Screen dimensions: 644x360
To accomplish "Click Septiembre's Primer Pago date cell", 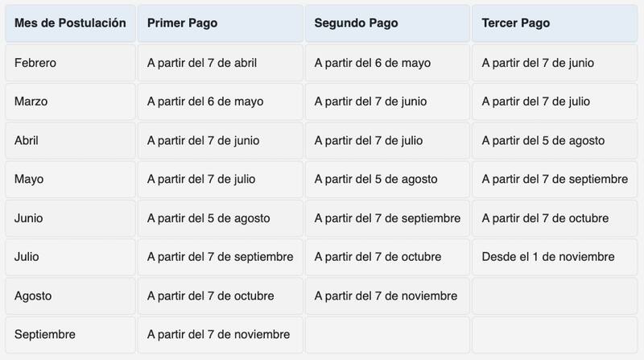I will click(220, 334).
